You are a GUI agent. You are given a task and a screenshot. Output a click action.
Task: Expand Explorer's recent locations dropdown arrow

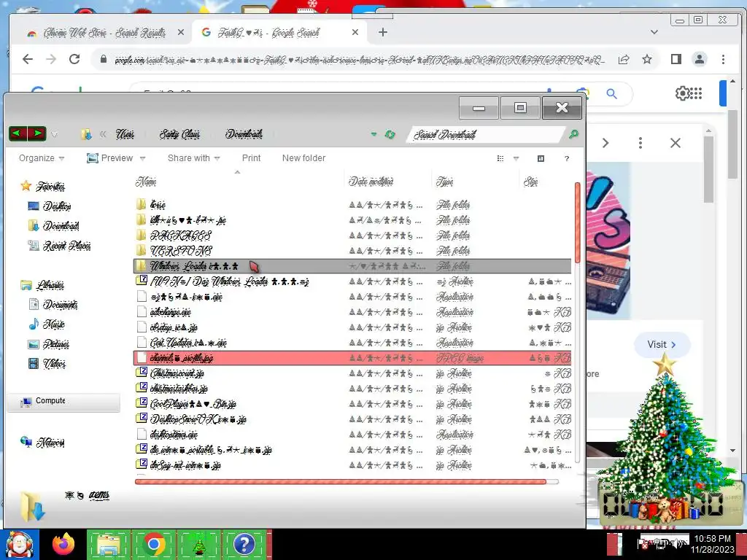[x=54, y=135]
